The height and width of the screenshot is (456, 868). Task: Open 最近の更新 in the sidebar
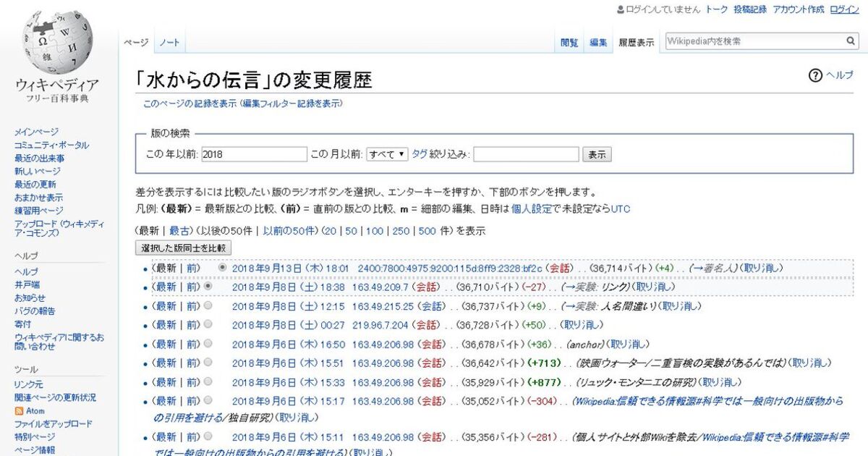[x=35, y=185]
